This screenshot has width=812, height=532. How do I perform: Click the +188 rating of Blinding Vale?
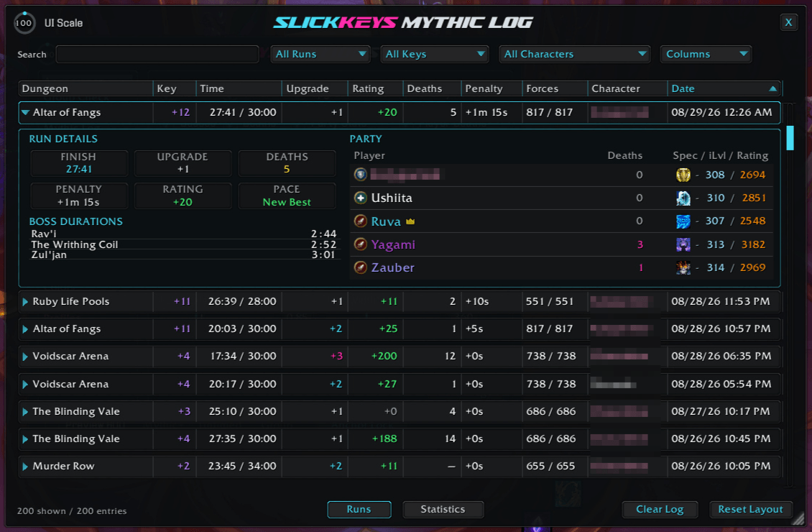click(384, 439)
